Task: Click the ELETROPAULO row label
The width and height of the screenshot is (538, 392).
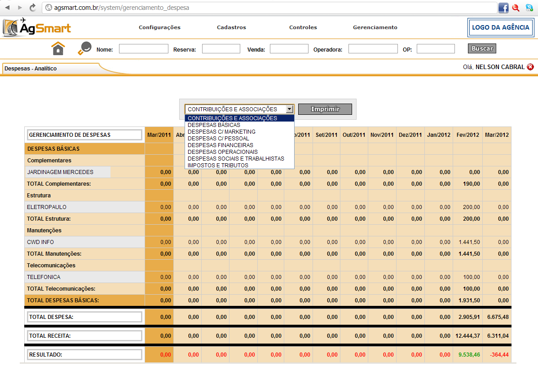Action: pos(47,207)
